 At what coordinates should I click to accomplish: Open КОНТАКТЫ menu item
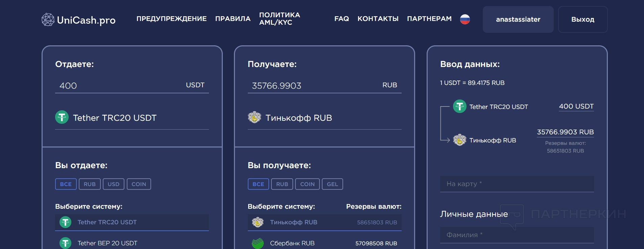point(378,19)
